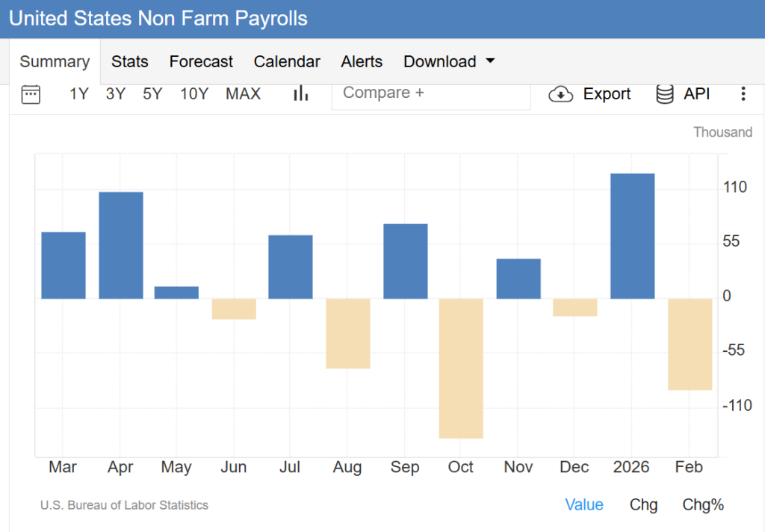This screenshot has width=765, height=532.
Task: Switch to the Chg view
Action: coord(643,505)
